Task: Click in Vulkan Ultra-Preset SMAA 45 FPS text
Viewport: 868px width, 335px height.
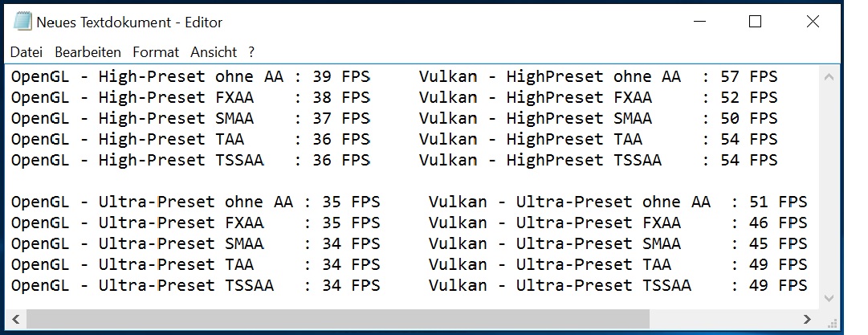Action: pos(617,243)
